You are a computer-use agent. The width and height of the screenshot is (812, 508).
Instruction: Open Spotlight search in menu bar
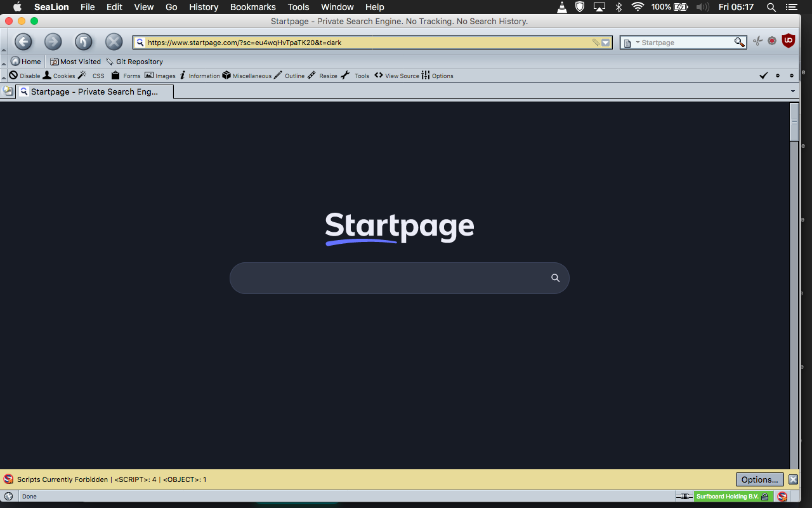771,7
